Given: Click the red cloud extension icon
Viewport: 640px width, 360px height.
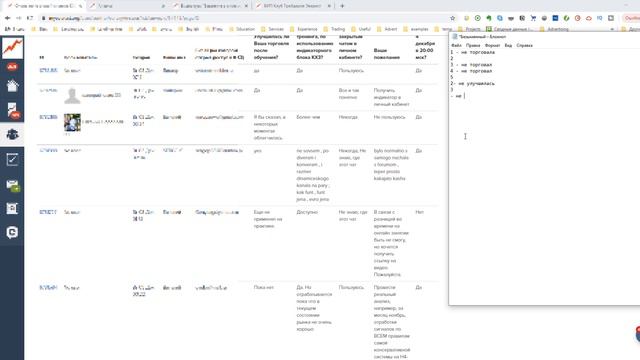Looking at the screenshot, I should (589, 18).
